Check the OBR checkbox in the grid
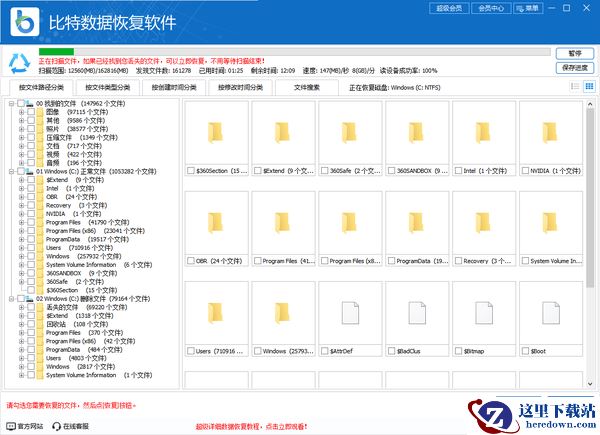The image size is (600, 435). point(191,261)
